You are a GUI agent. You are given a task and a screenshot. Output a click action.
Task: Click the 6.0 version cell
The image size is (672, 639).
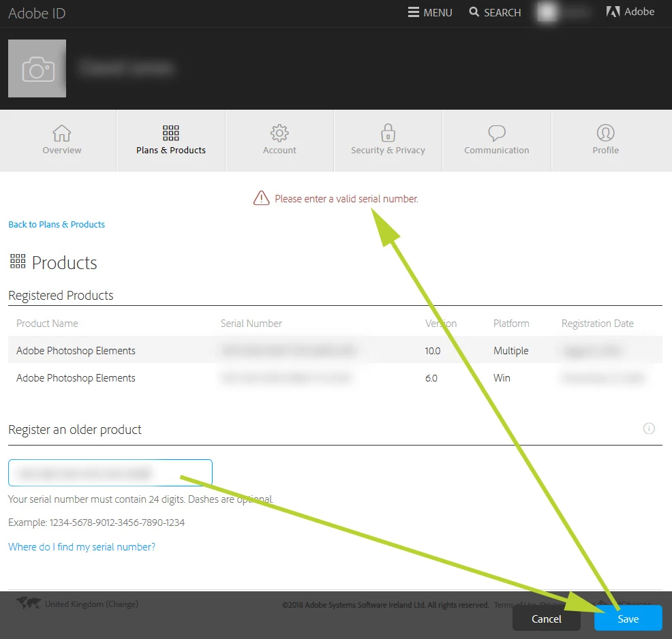click(431, 378)
